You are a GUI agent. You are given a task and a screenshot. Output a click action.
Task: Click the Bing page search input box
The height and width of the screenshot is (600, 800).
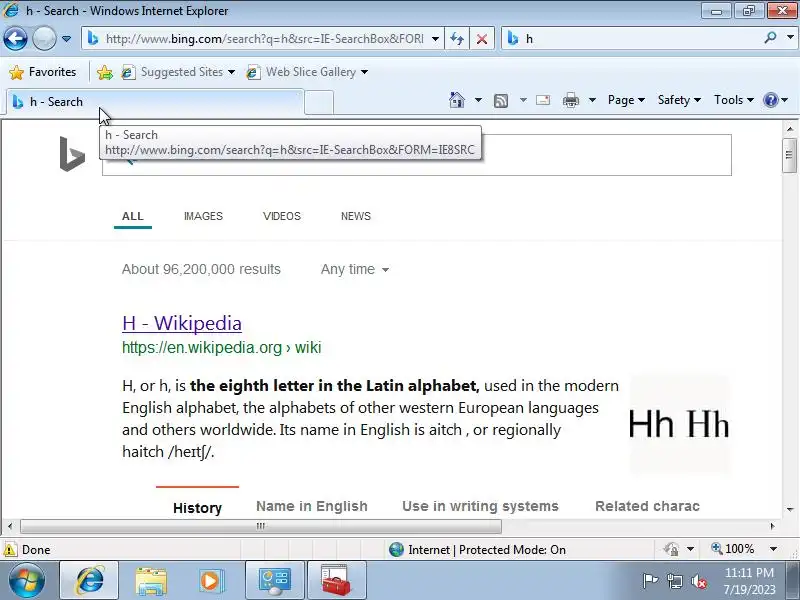(417, 155)
